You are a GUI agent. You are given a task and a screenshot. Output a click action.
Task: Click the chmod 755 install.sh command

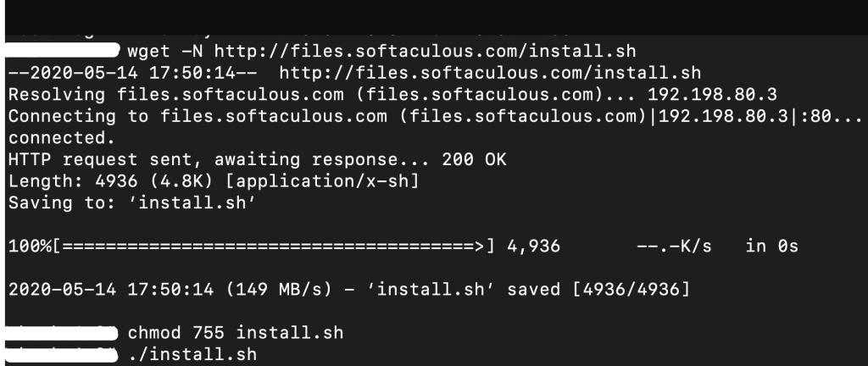coord(236,332)
